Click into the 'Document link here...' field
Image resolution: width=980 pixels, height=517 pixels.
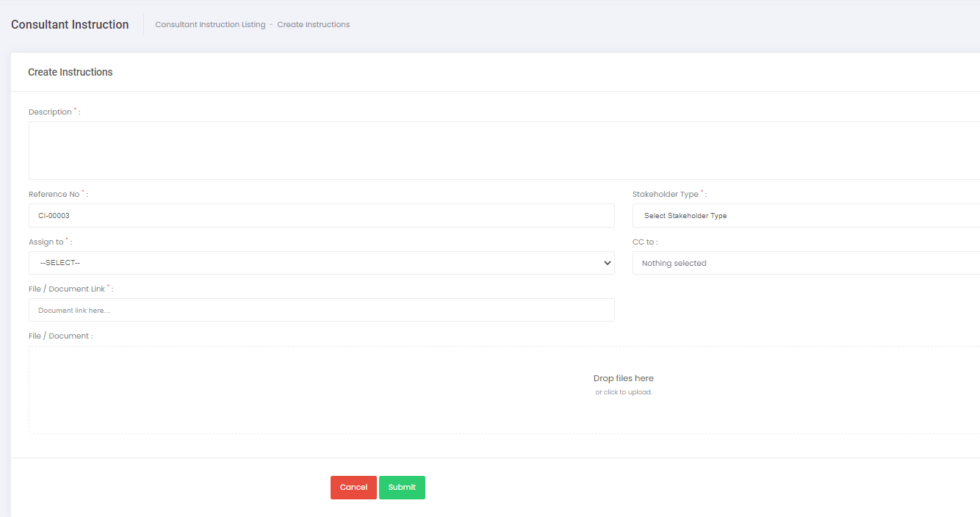(x=321, y=310)
